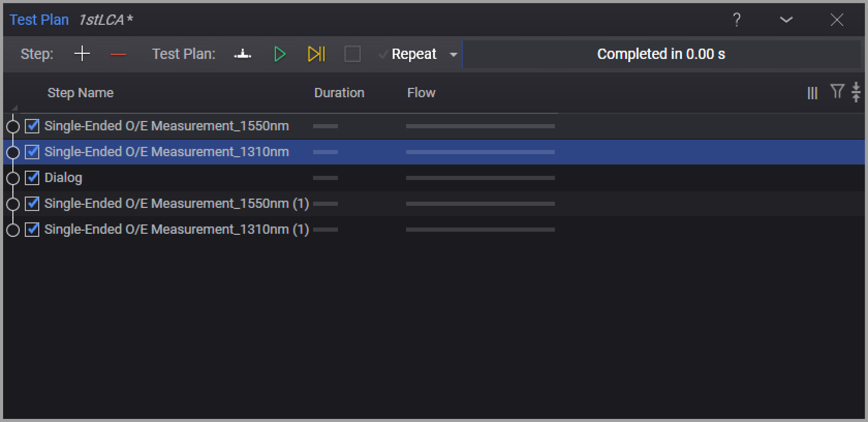Open the instrument connection icon beside Test Plan
Screen dimensions: 868x422
coord(242,54)
